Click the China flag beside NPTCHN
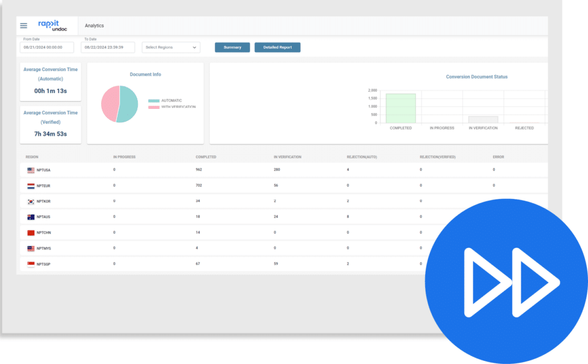This screenshot has width=588, height=364. click(29, 232)
